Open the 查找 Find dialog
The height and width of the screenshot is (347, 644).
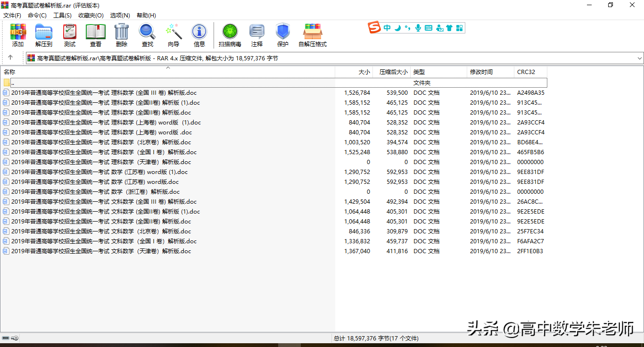click(x=147, y=35)
